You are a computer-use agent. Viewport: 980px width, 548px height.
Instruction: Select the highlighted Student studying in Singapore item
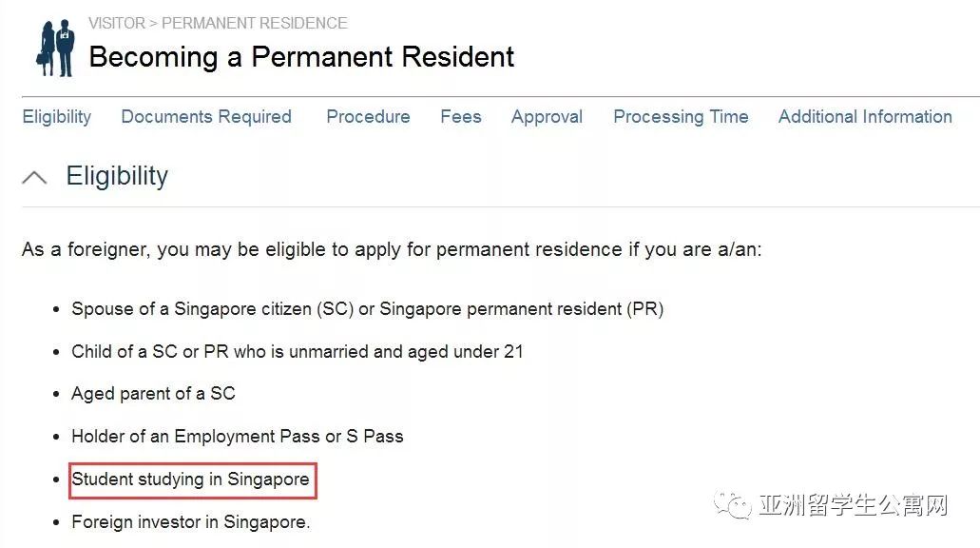point(191,479)
